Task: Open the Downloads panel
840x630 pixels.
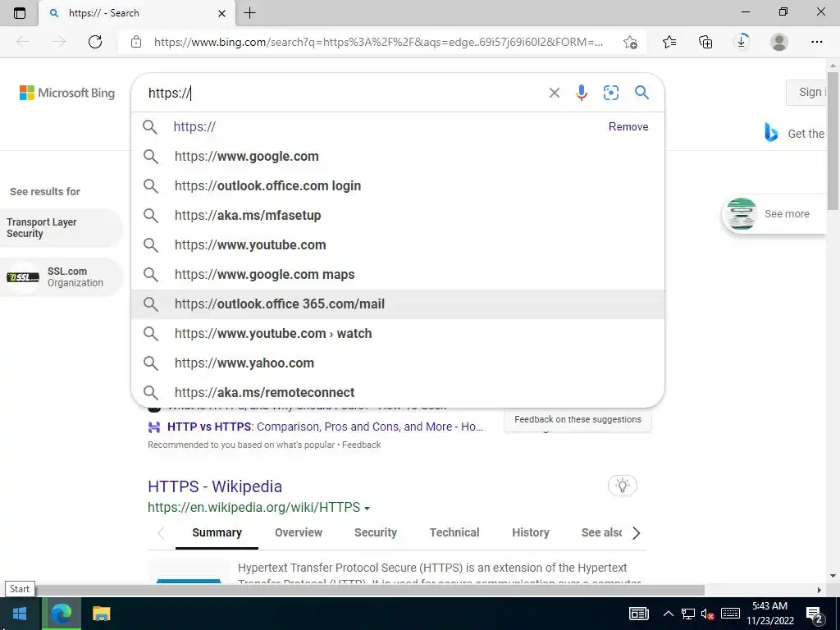Action: (x=742, y=42)
